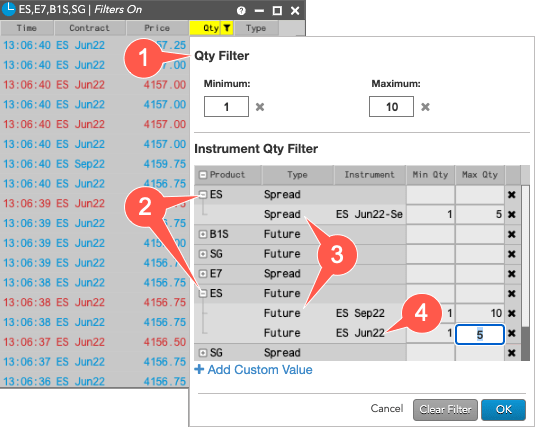Focus the Minimum quantity input field
This screenshot has height=427, width=535.
click(x=227, y=107)
